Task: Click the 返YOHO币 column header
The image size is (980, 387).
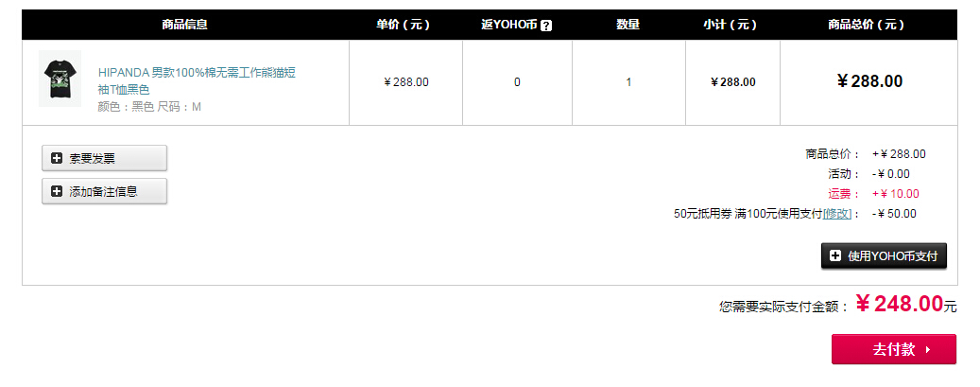Action: 510,25
